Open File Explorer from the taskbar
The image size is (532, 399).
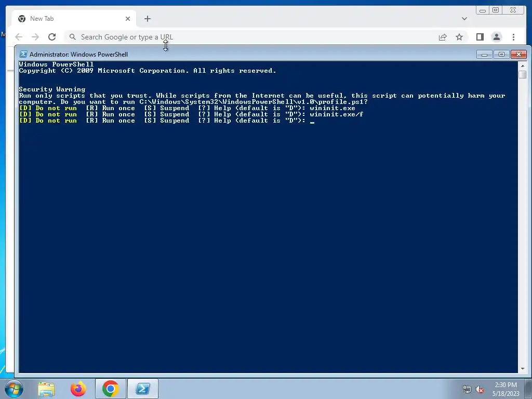pos(46,389)
